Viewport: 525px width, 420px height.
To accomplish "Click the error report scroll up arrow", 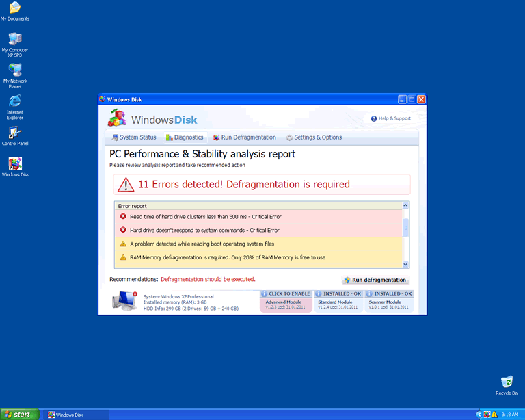I will click(x=405, y=205).
